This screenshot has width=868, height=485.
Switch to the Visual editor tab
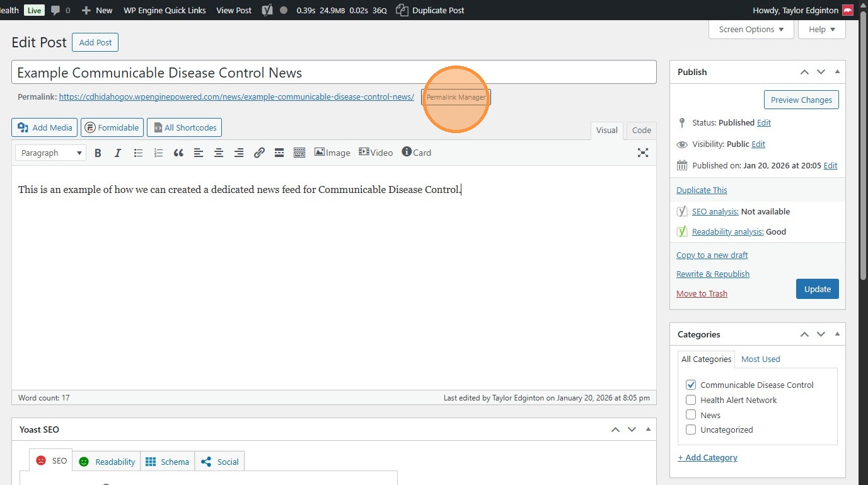click(607, 130)
